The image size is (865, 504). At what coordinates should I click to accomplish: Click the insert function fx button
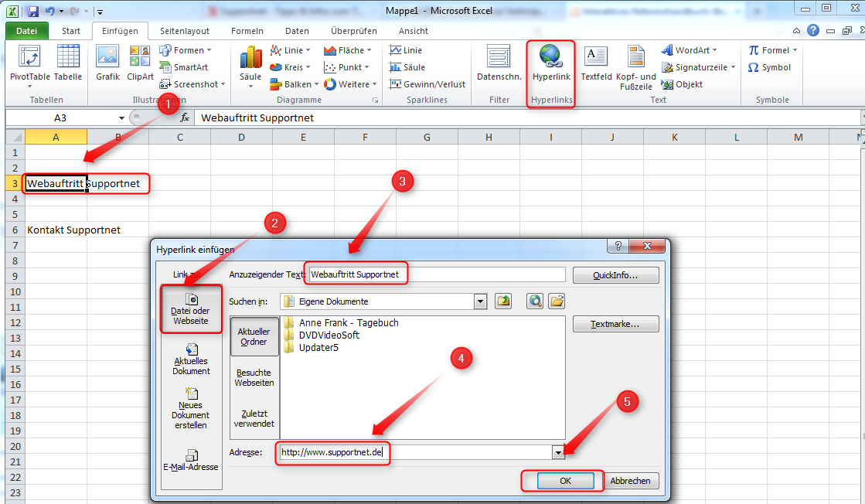click(x=185, y=117)
